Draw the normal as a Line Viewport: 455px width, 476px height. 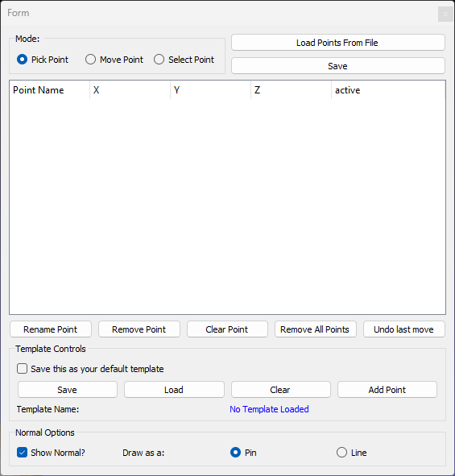coord(351,453)
